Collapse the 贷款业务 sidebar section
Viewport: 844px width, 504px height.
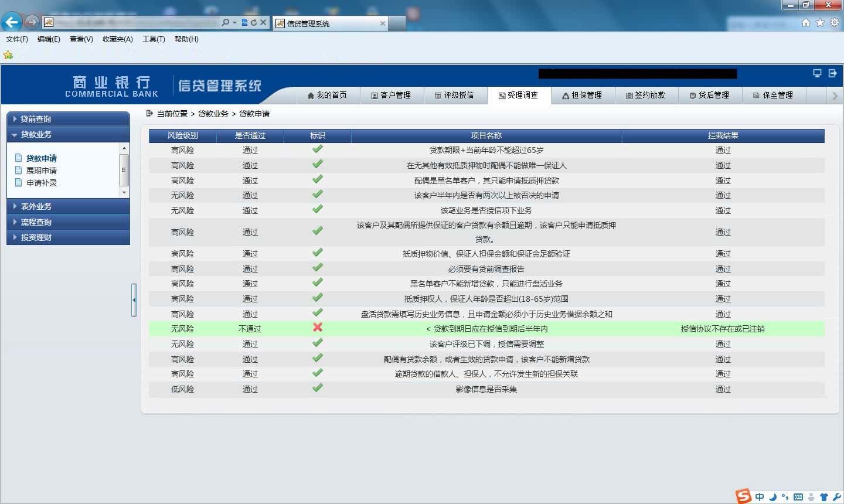[68, 134]
